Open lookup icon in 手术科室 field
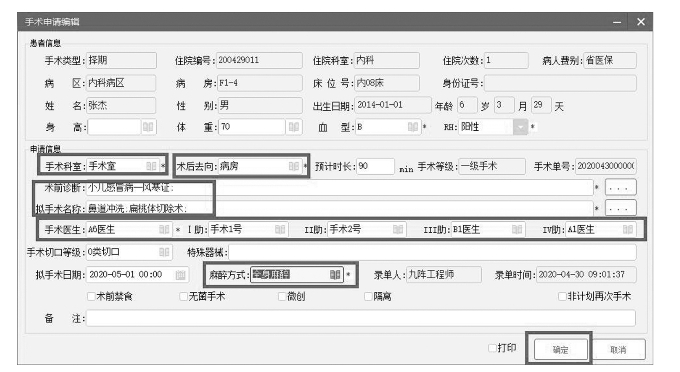Viewport: 680px width, 372px height. (x=151, y=166)
